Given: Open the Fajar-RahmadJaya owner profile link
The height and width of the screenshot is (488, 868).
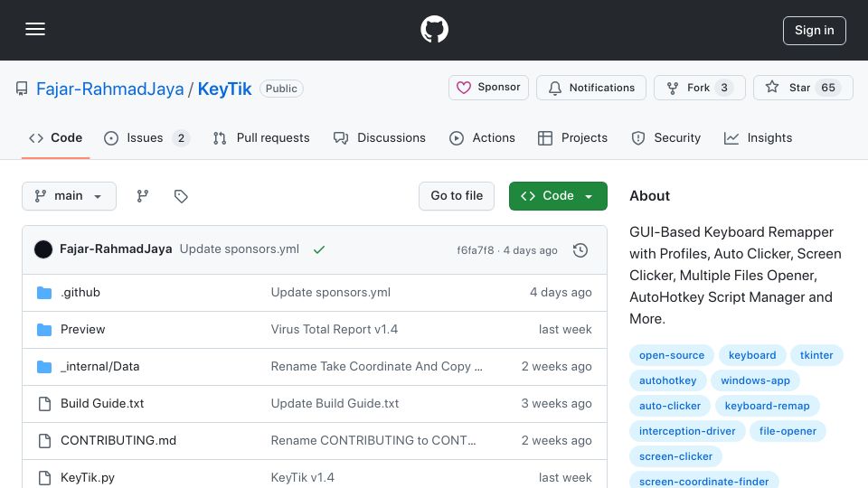Looking at the screenshot, I should (109, 89).
